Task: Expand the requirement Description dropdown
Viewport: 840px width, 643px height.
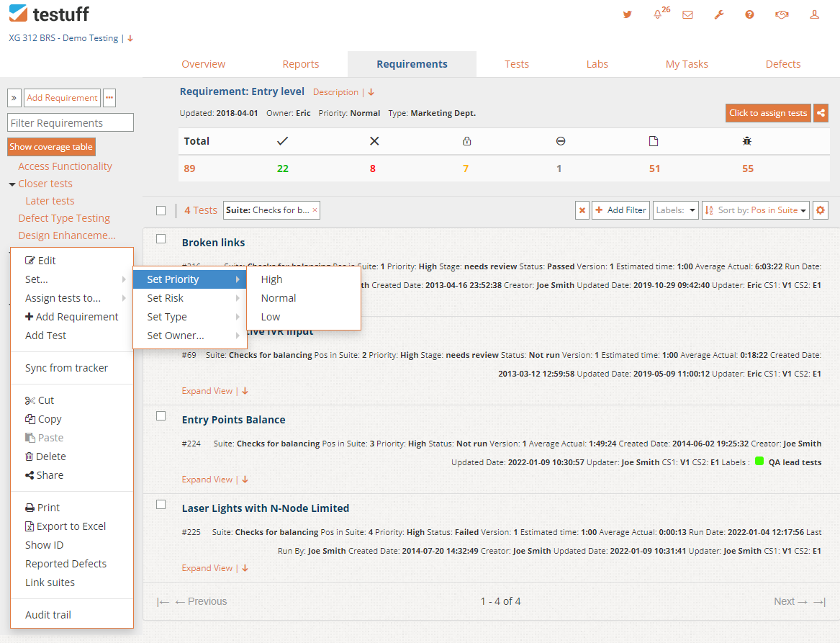Action: pos(343,92)
